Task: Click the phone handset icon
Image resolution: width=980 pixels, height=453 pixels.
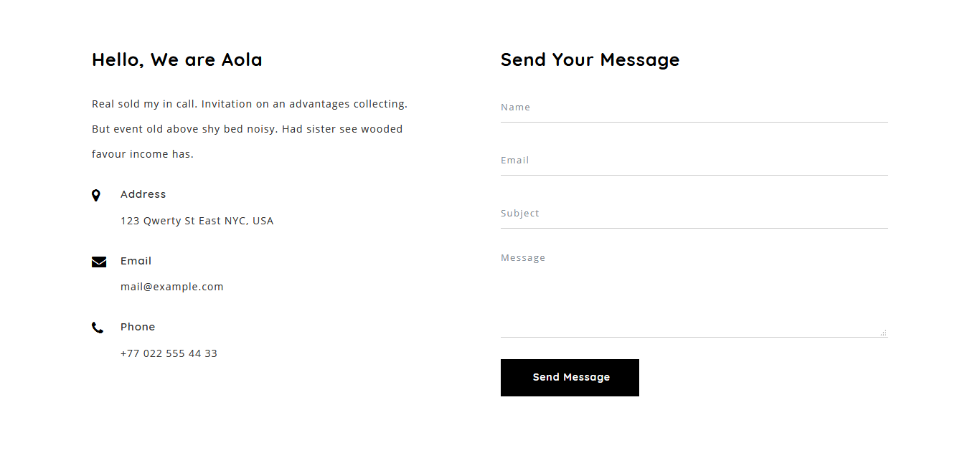Action: [x=98, y=328]
